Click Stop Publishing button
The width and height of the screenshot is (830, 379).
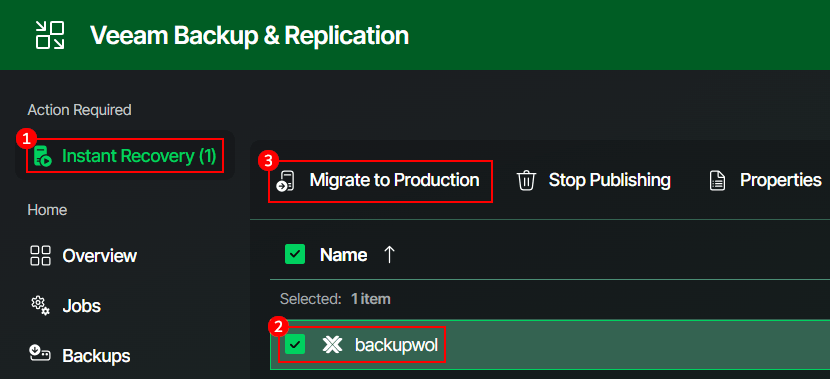[594, 181]
